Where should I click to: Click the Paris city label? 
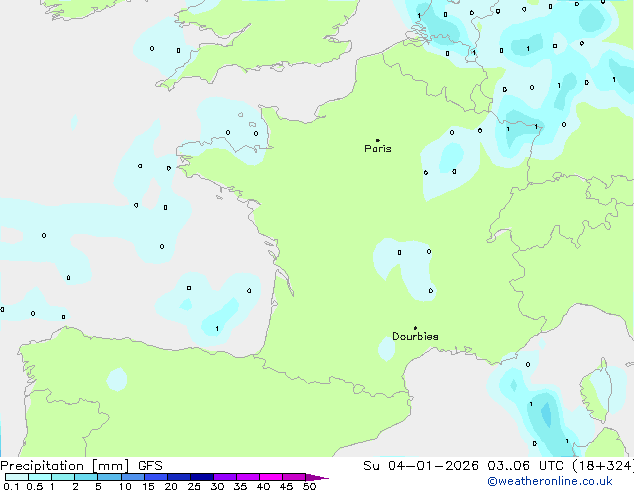click(378, 148)
